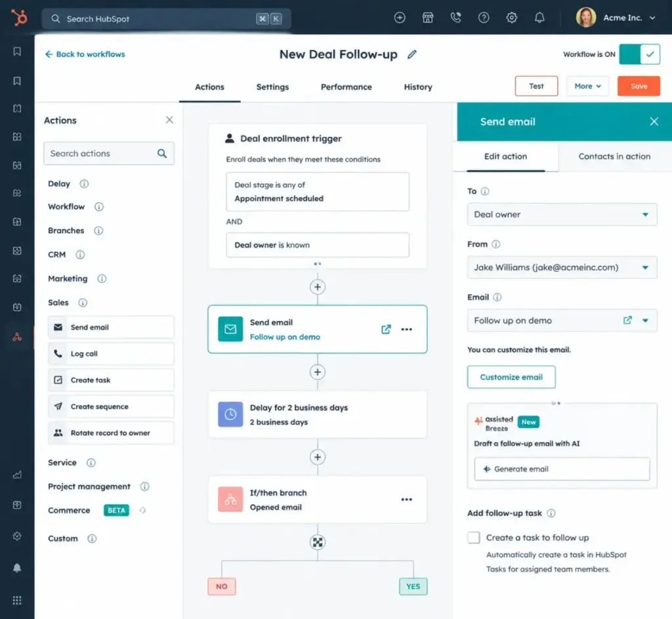672x619 pixels.
Task: Select the Edit action tab
Action: [x=506, y=156]
